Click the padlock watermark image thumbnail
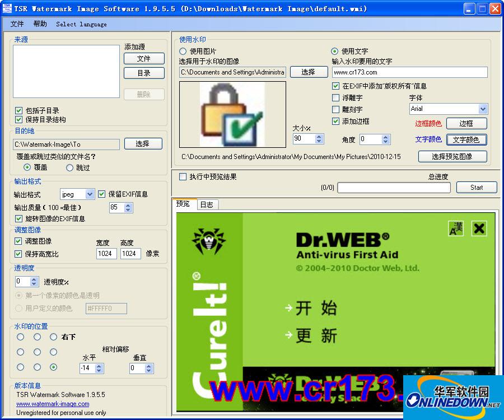Viewport: 504px width, 420px height. pos(232,114)
